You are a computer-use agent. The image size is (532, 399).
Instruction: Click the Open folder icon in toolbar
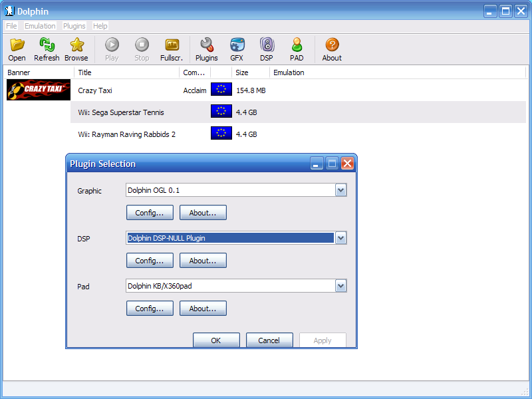17,45
